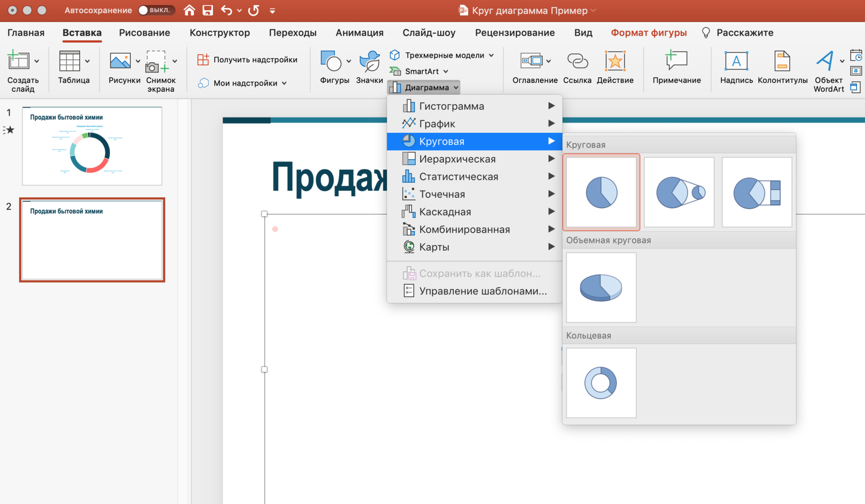Click the Undo arrow icon
865x504 pixels.
pos(226,10)
